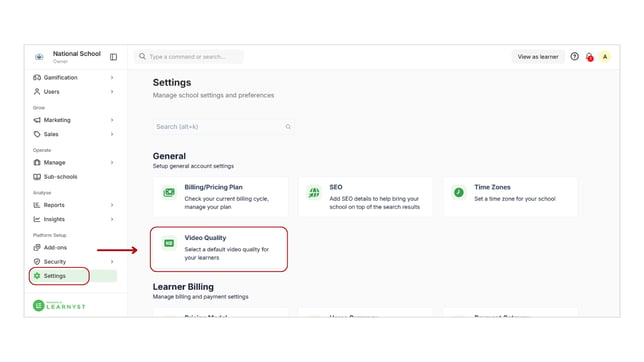Click 'Manage billing and payment settings' text

coord(200,297)
